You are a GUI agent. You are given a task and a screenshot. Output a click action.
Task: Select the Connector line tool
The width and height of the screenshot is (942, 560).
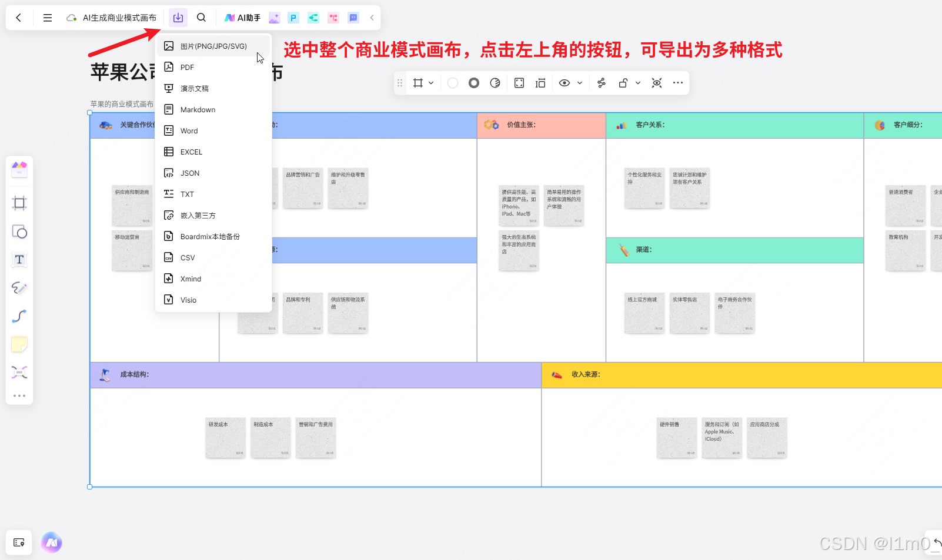coord(19,316)
